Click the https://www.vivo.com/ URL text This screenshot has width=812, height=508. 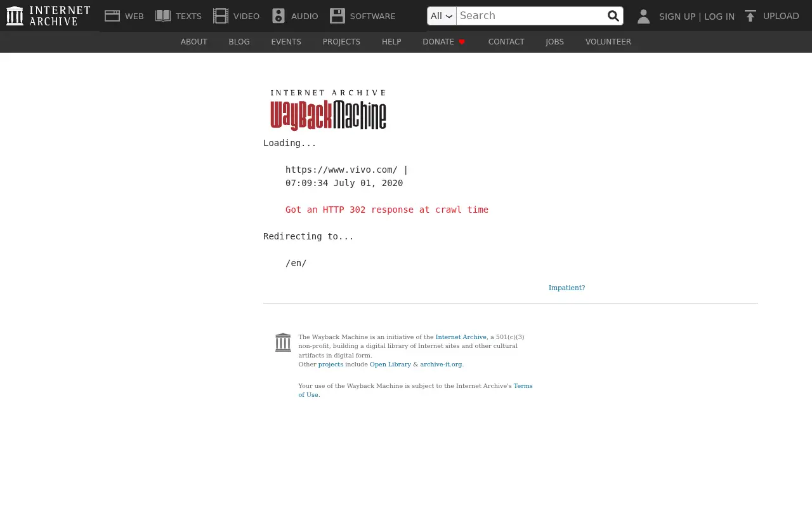coord(341,170)
